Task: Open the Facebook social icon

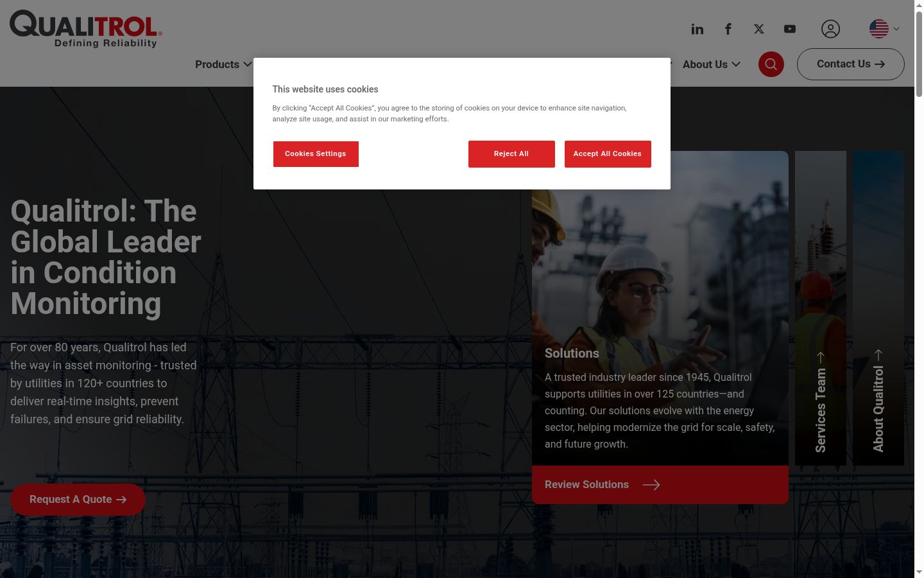Action: 728,29
